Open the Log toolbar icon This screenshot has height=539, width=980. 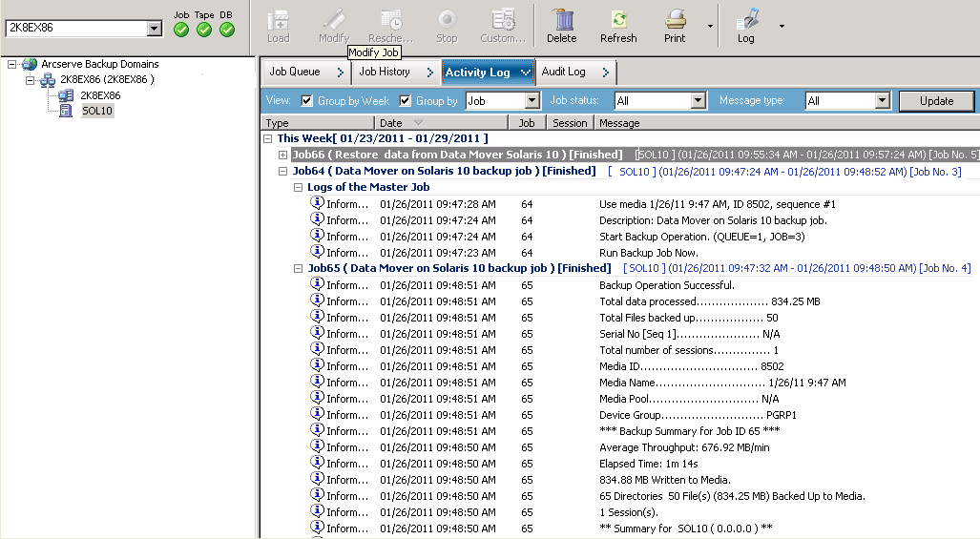coord(745,20)
